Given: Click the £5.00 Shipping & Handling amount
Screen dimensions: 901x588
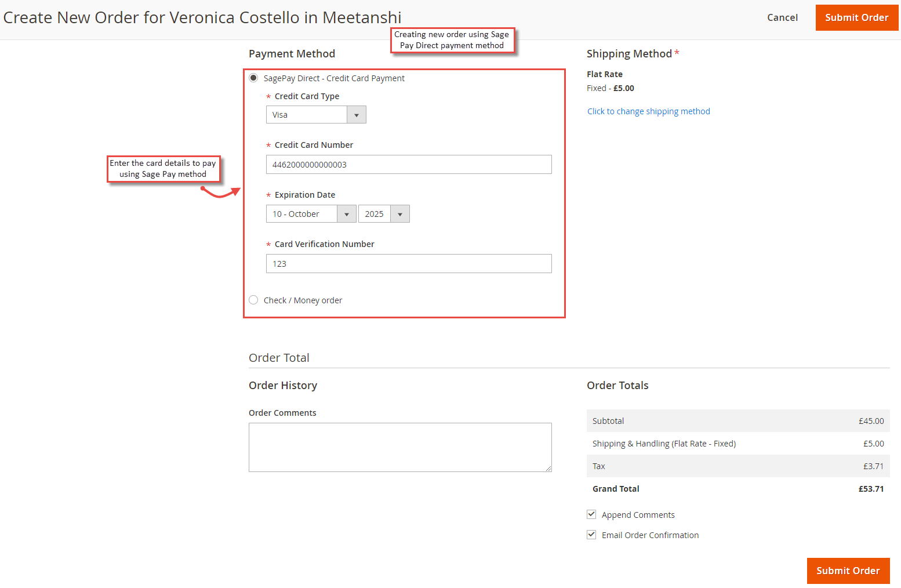Looking at the screenshot, I should coord(873,444).
